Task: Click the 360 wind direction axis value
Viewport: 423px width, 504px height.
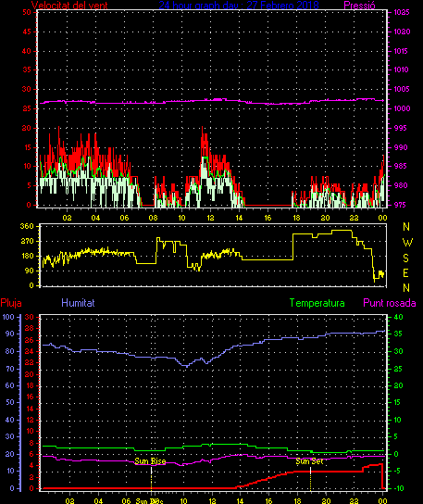Action: [x=27, y=226]
